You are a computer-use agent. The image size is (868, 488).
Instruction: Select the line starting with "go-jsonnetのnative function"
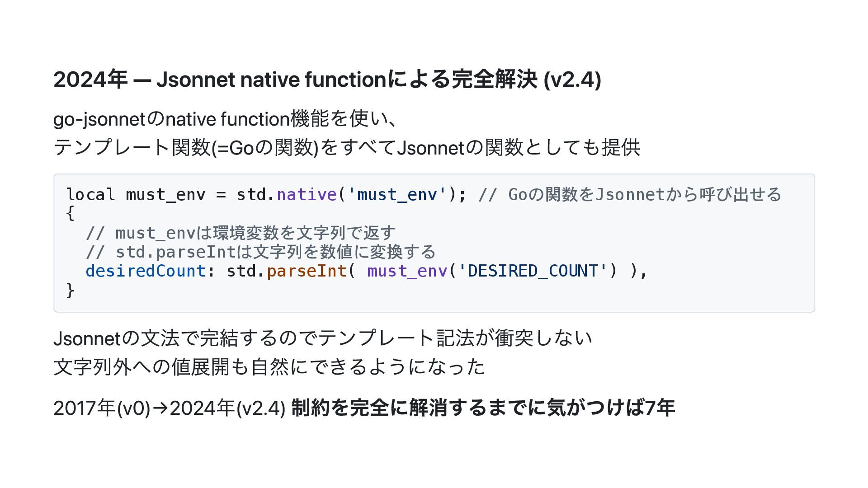click(225, 119)
